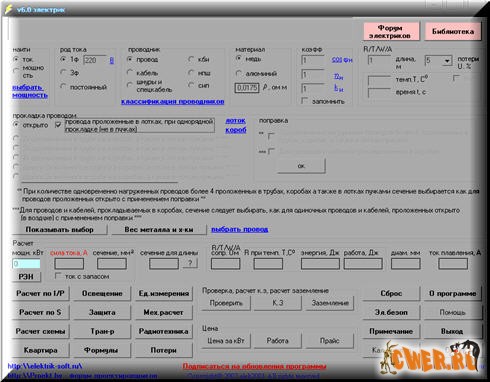Viewport: 490px width, 382px height.
Task: Tick the 'запомнить' checkbox
Action: pyautogui.click(x=304, y=101)
